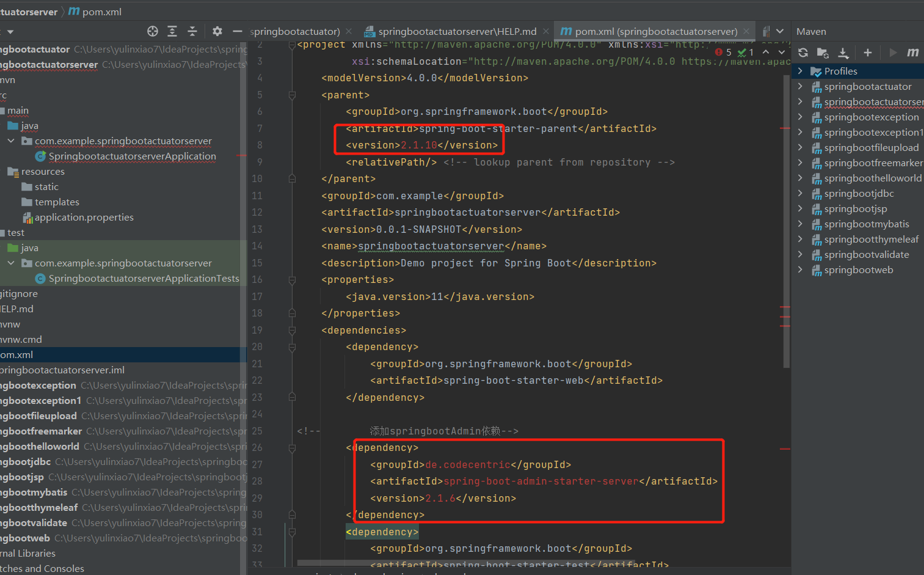Image resolution: width=924 pixels, height=575 pixels.
Task: Fold the parent tag at line 5
Action: pos(292,95)
